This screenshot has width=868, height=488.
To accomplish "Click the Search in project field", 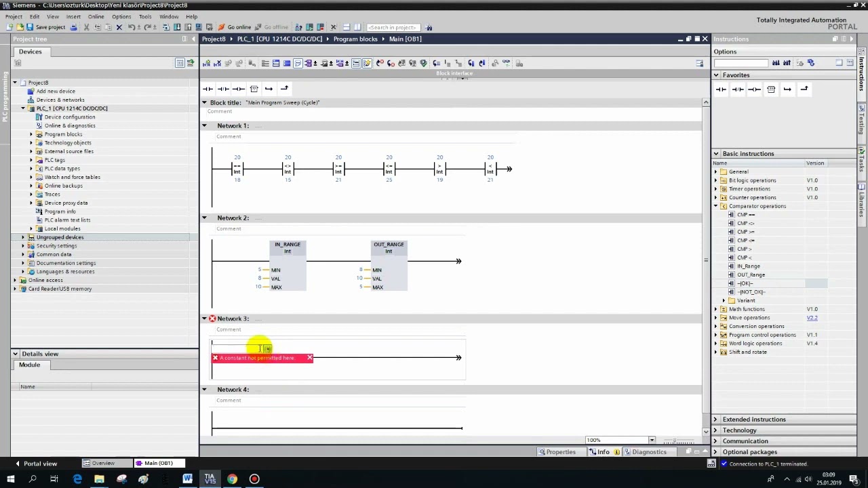I will coord(392,27).
